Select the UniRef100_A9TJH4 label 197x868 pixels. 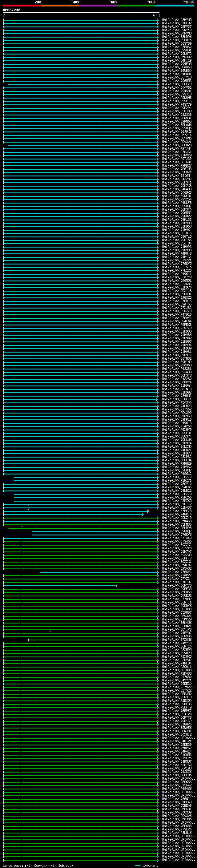177,149
